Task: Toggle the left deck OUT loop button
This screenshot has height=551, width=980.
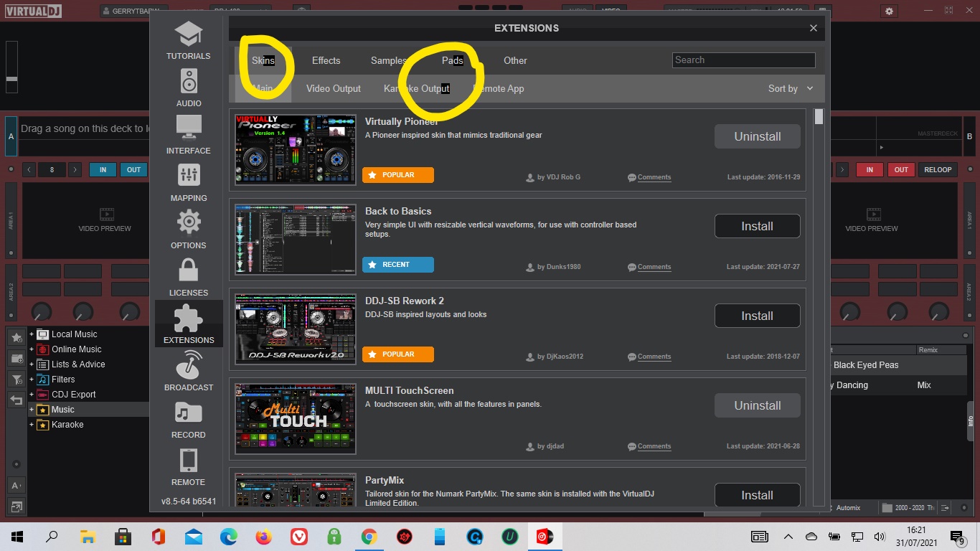Action: [x=134, y=170]
